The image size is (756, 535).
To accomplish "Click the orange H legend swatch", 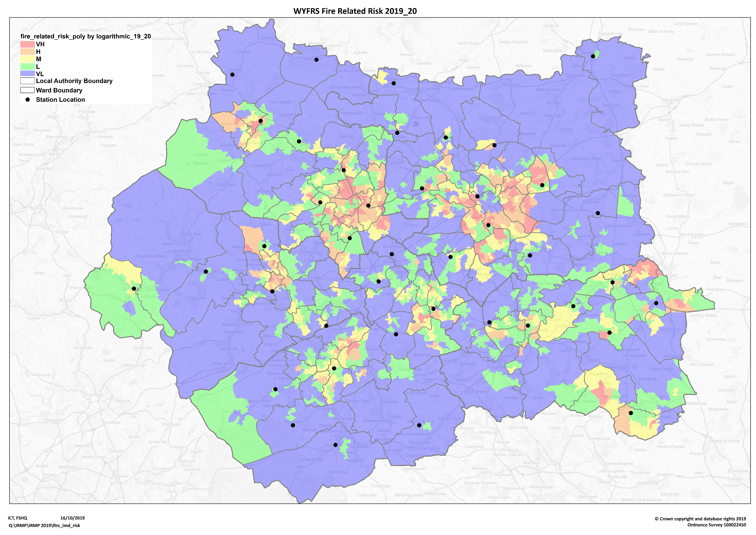I will (x=27, y=52).
